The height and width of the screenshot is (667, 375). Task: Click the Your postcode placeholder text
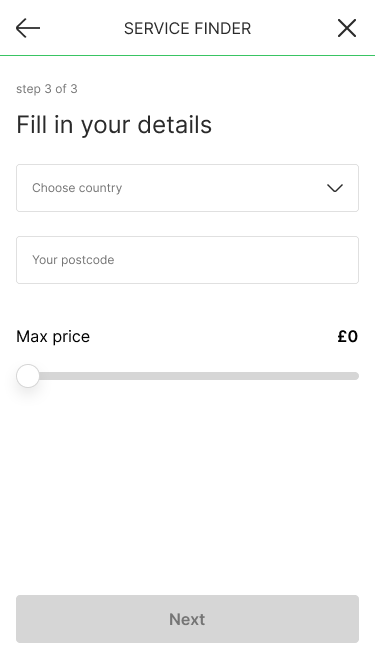click(x=73, y=260)
